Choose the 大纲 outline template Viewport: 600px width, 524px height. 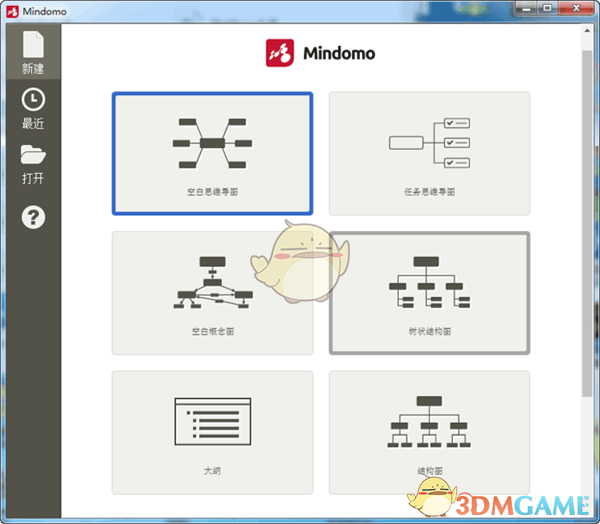212,433
